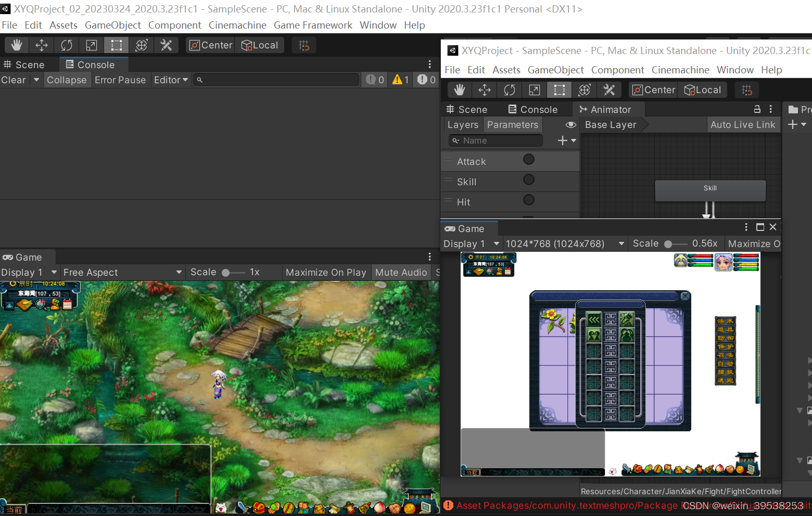Toggle grid snapping icon in left window
812x516 pixels.
304,45
